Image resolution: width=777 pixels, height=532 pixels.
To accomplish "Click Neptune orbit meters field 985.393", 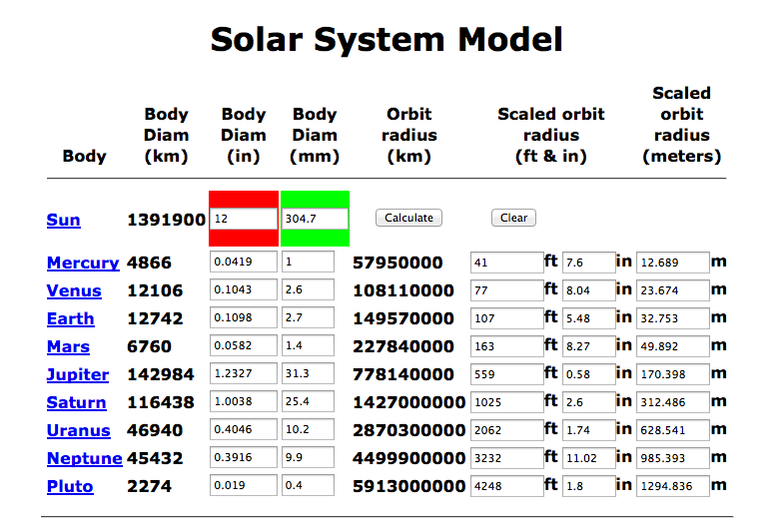I will [x=673, y=458].
